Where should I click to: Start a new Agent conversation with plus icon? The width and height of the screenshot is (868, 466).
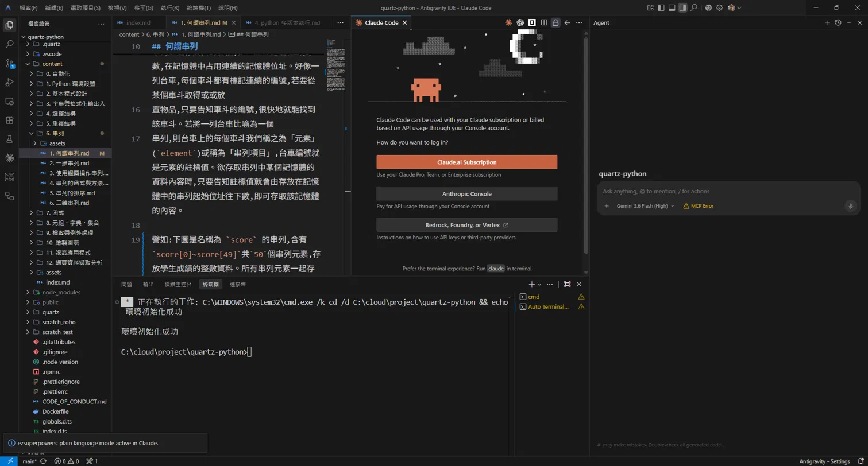coord(827,23)
